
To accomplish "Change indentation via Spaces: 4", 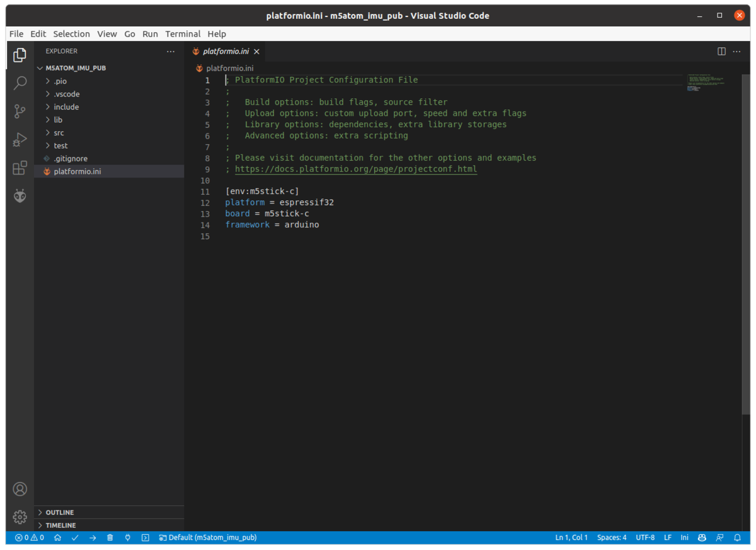I will pos(612,537).
